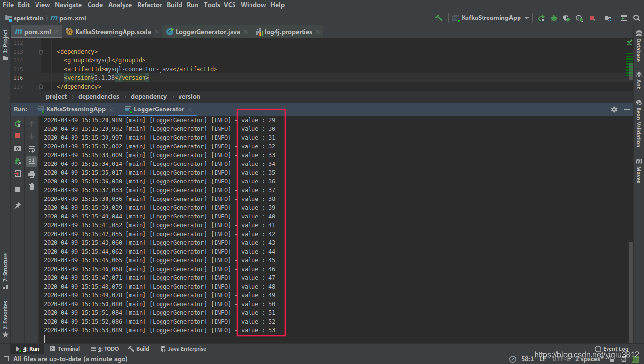Open the File menu

tap(8, 5)
